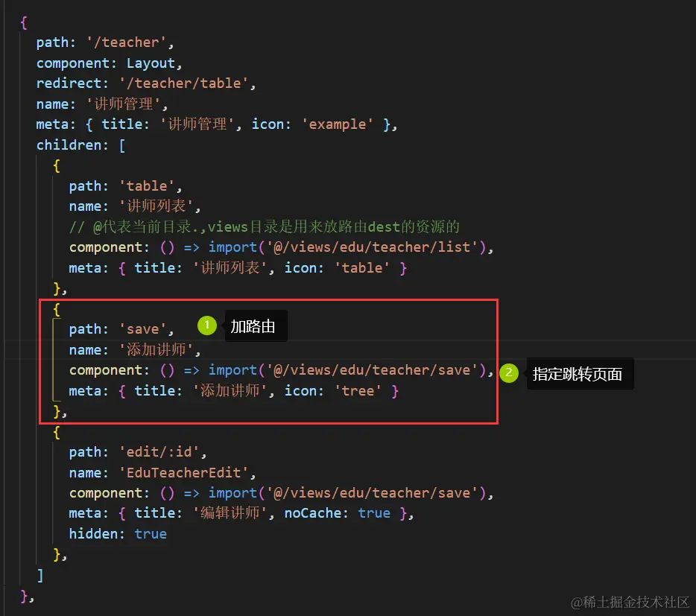Select the icon value 'table' in meta

click(362, 267)
